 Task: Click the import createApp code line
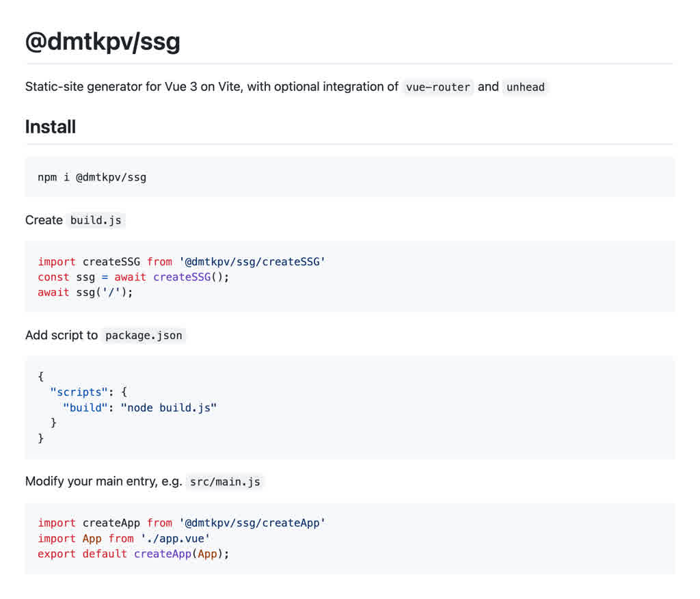181,523
